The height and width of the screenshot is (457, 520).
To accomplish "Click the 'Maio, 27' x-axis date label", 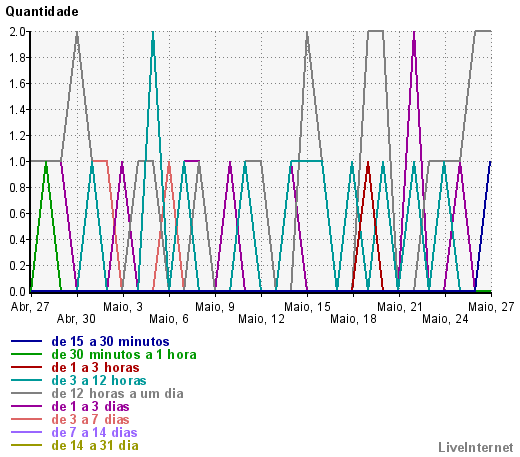I will (x=491, y=307).
